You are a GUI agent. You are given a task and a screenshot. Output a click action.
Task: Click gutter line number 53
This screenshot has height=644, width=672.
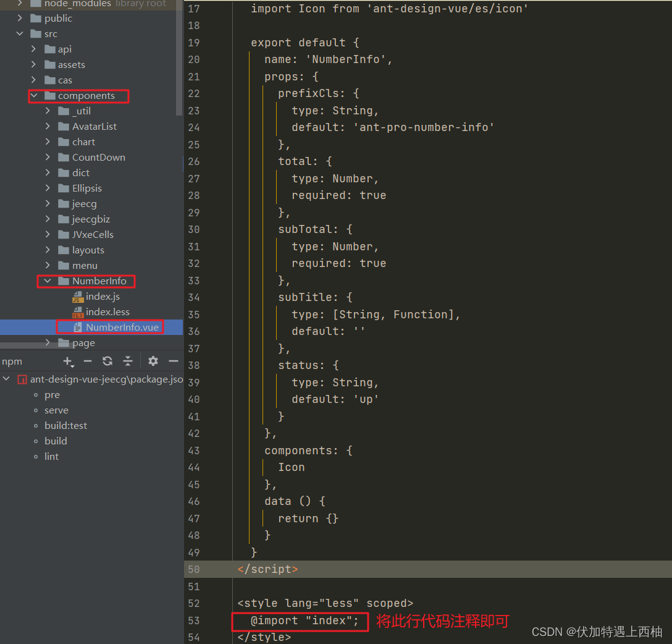(x=194, y=621)
